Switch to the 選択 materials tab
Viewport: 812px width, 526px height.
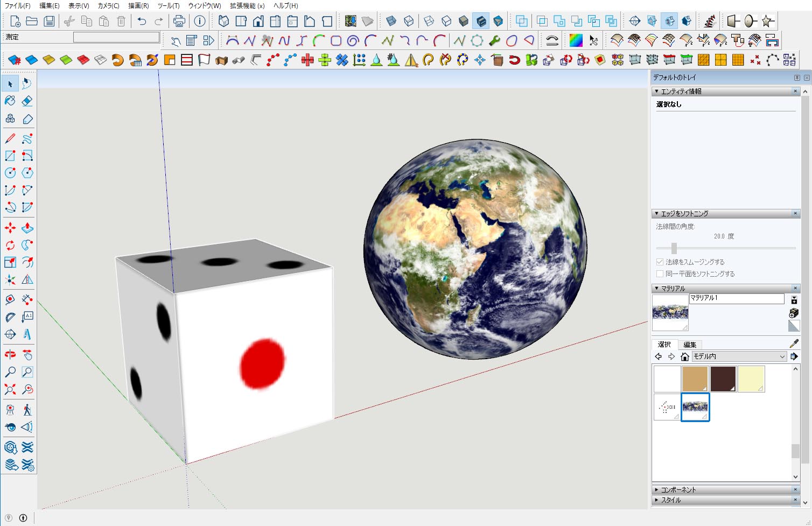pos(664,345)
